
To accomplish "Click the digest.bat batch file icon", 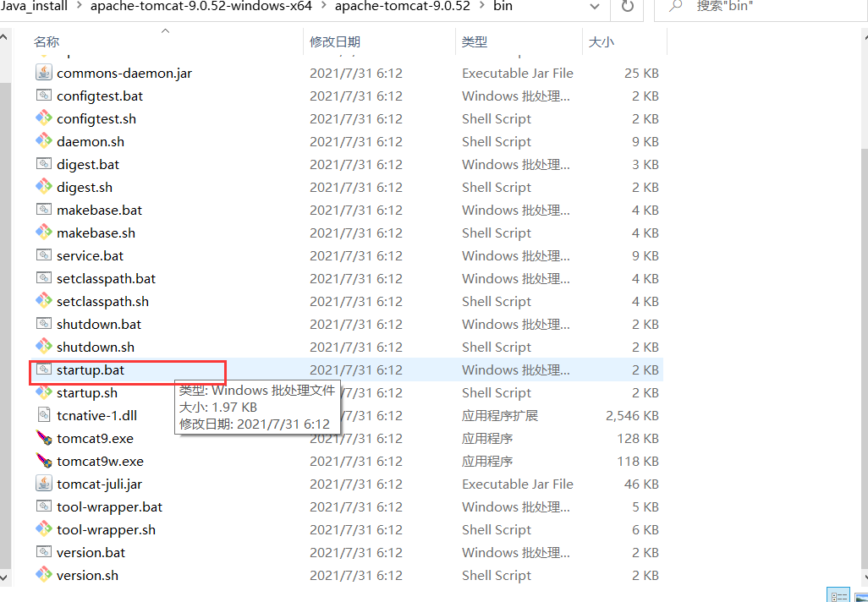I will coord(44,164).
